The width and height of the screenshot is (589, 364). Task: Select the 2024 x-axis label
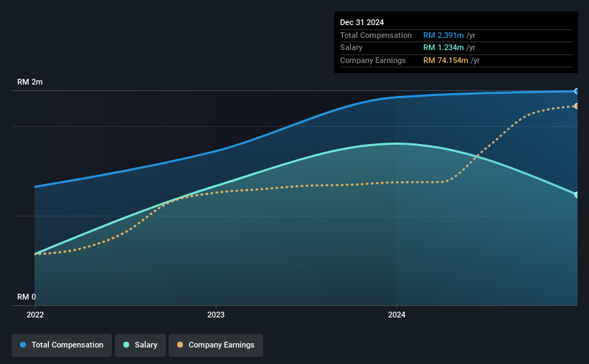[397, 315]
